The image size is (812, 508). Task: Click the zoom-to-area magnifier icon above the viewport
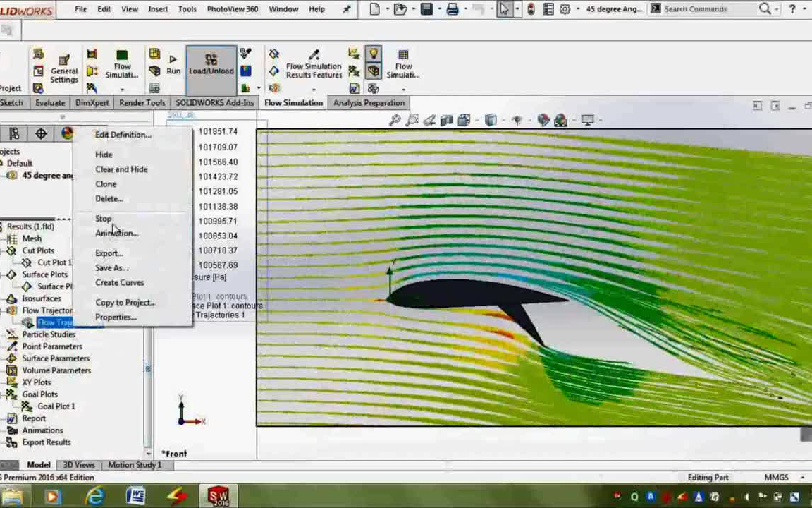412,120
